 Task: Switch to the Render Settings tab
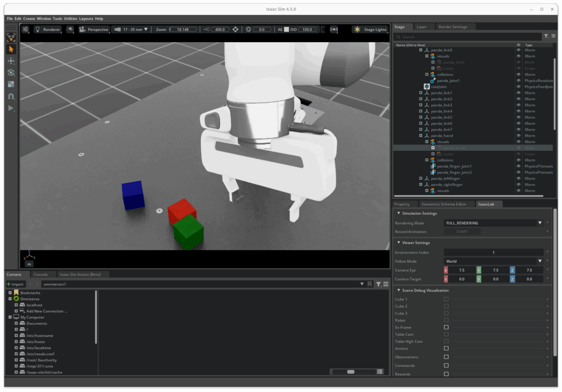[452, 27]
